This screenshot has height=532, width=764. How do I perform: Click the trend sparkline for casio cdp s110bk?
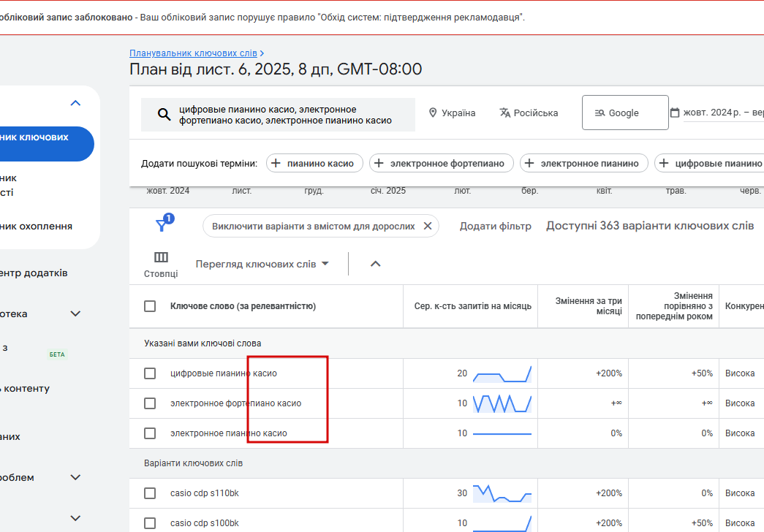point(502,493)
